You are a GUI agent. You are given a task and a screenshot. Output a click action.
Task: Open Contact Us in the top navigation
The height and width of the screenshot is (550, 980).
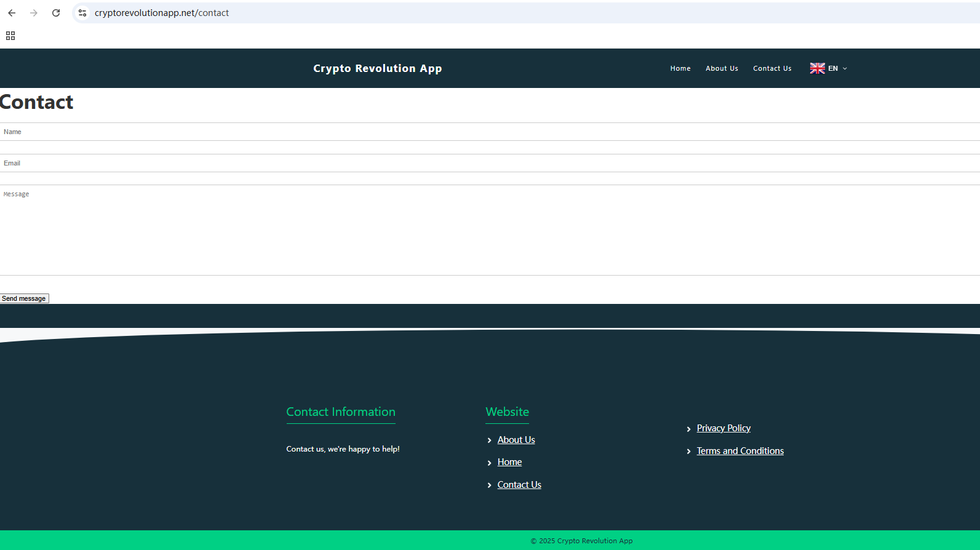click(772, 68)
